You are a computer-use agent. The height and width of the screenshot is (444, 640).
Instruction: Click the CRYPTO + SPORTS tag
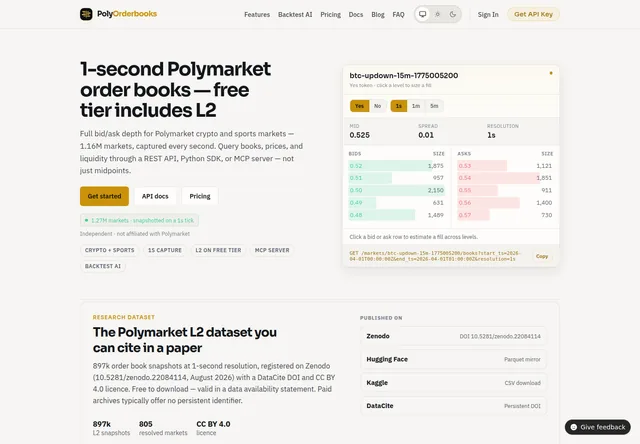coord(109,250)
